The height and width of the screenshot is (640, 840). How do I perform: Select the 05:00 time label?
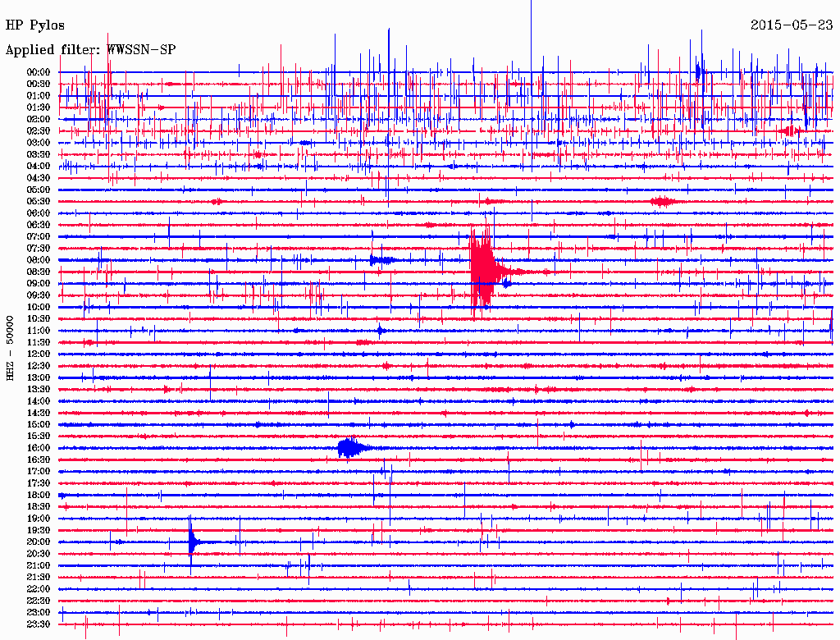point(39,190)
